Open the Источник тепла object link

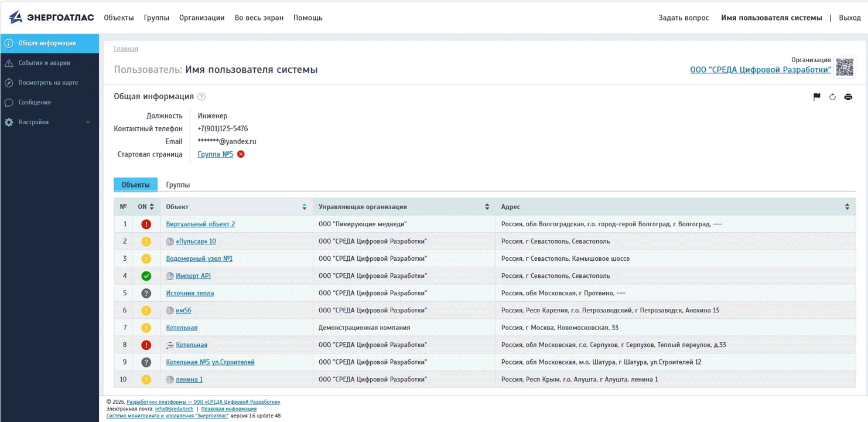coord(190,293)
